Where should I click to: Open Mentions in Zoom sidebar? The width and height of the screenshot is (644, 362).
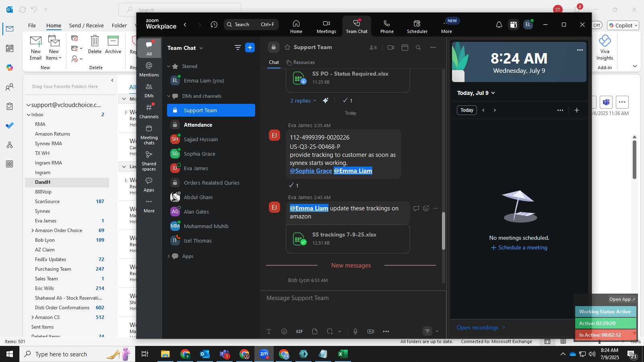pyautogui.click(x=149, y=69)
